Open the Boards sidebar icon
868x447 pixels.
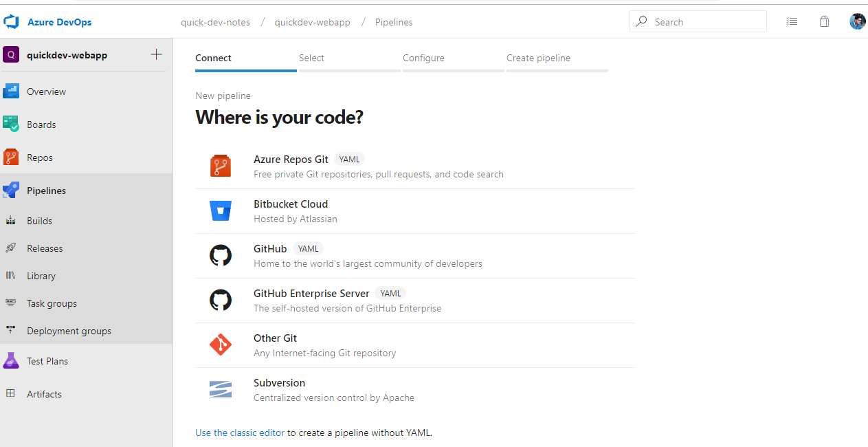(11, 124)
